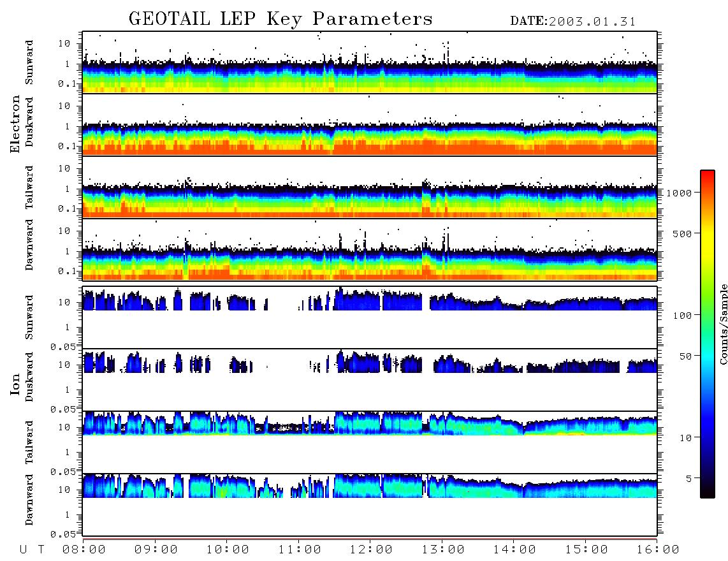Image resolution: width=728 pixels, height=561 pixels.
Task: Click the 08:00 time tick label
Action: click(x=84, y=550)
